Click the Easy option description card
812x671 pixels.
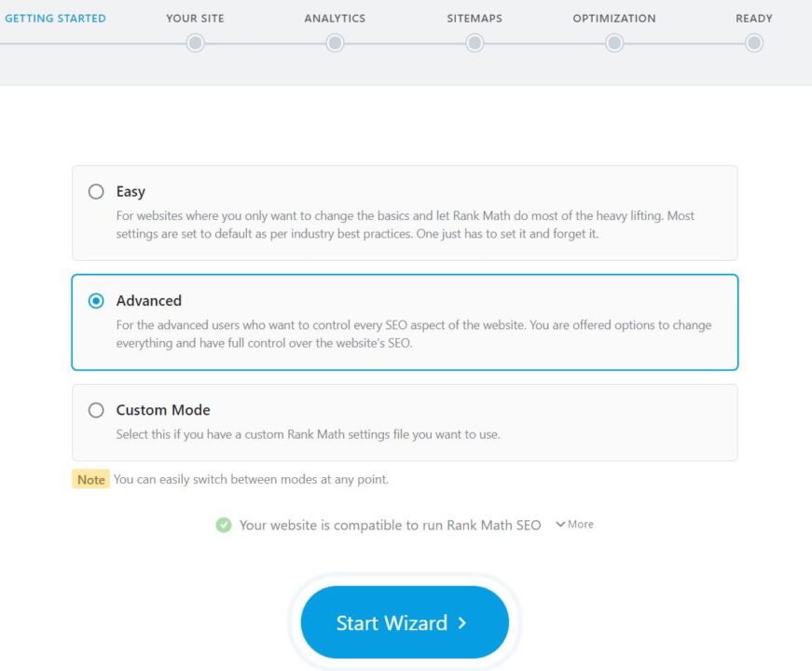tap(405, 225)
